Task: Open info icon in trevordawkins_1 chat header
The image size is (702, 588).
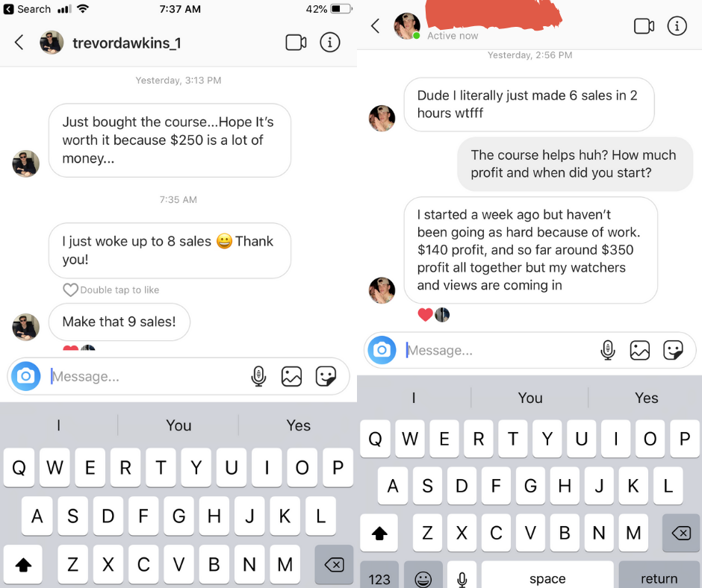Action: [330, 43]
